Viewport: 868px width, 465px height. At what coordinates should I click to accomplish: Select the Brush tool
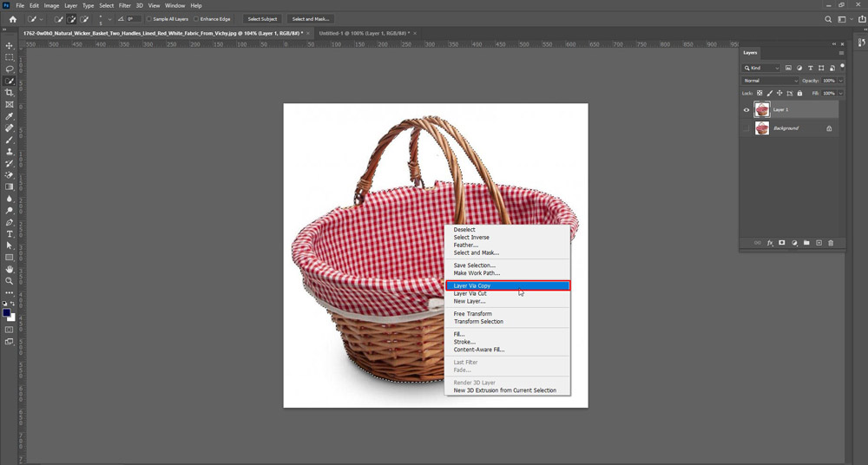pos(10,140)
